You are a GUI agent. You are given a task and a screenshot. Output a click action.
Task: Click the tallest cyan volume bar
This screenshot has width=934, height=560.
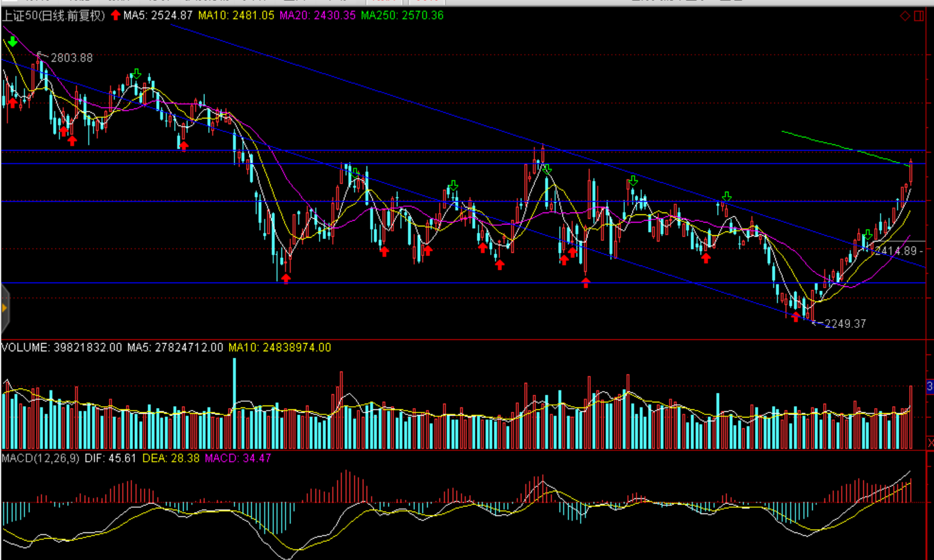click(x=235, y=404)
